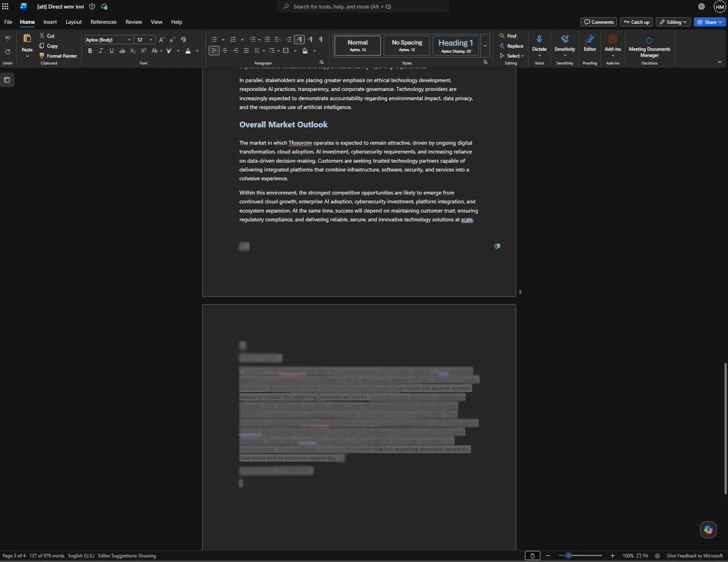Open the Editor proofing pane
This screenshot has height=562, width=728.
tap(590, 43)
